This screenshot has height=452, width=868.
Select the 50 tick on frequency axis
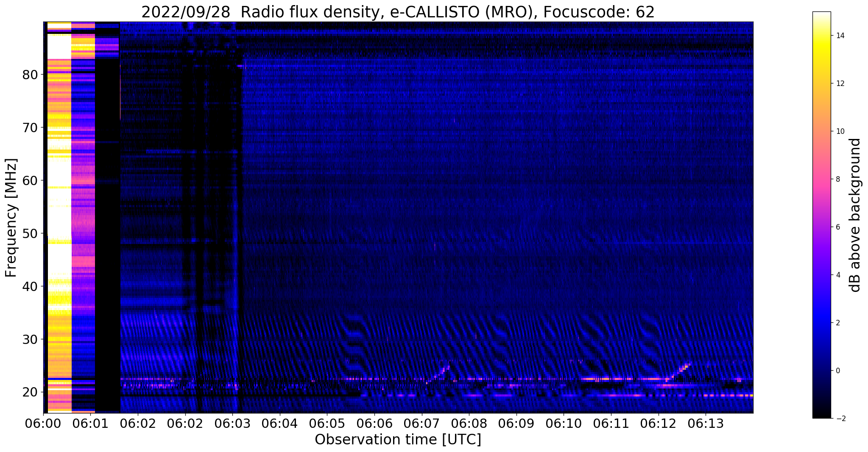(30, 233)
